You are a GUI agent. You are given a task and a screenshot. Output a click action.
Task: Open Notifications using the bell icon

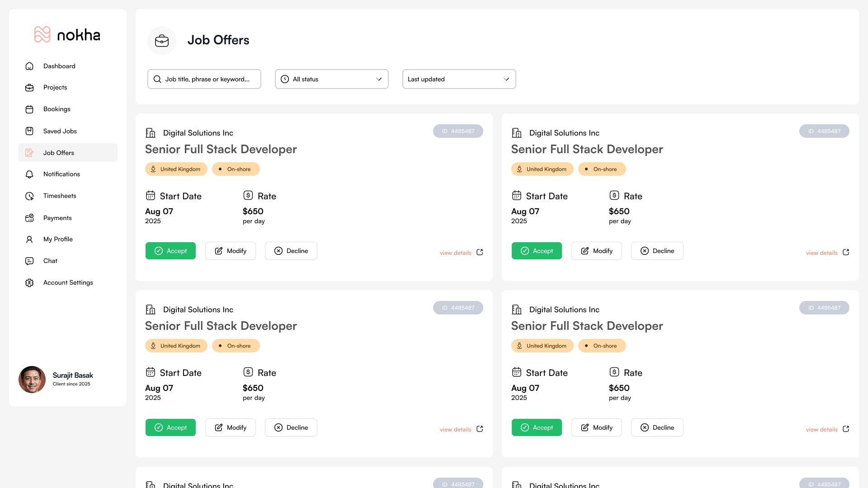29,174
